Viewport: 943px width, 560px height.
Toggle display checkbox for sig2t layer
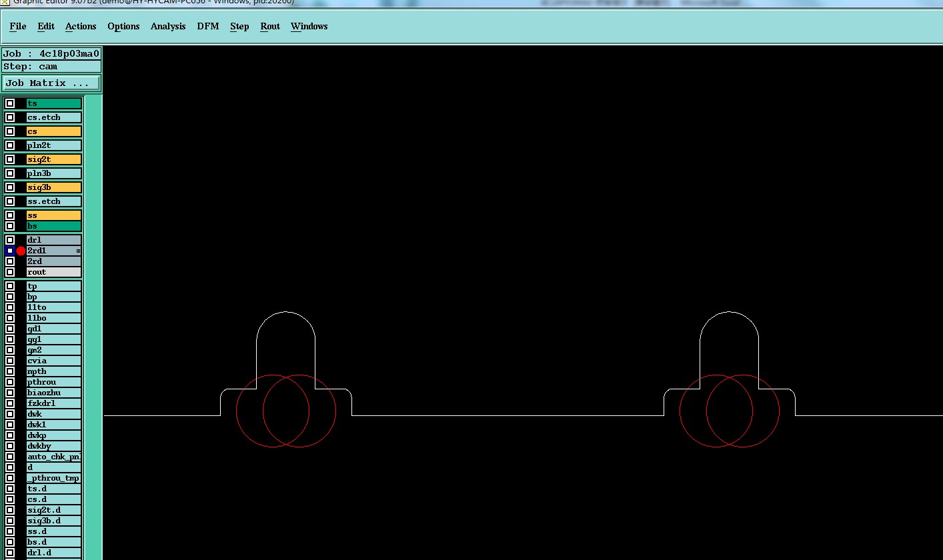(x=10, y=159)
